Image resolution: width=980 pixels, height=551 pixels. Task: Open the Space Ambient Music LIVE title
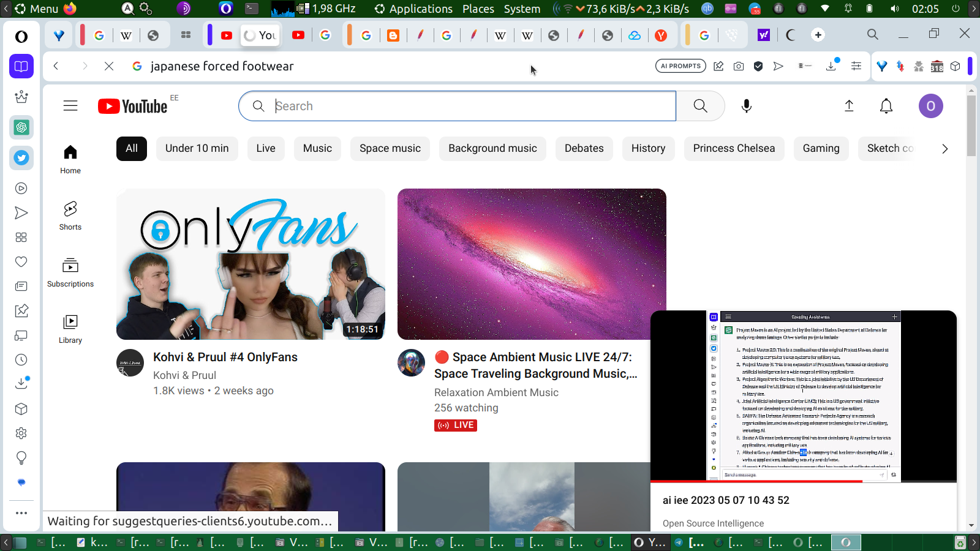[x=536, y=365]
